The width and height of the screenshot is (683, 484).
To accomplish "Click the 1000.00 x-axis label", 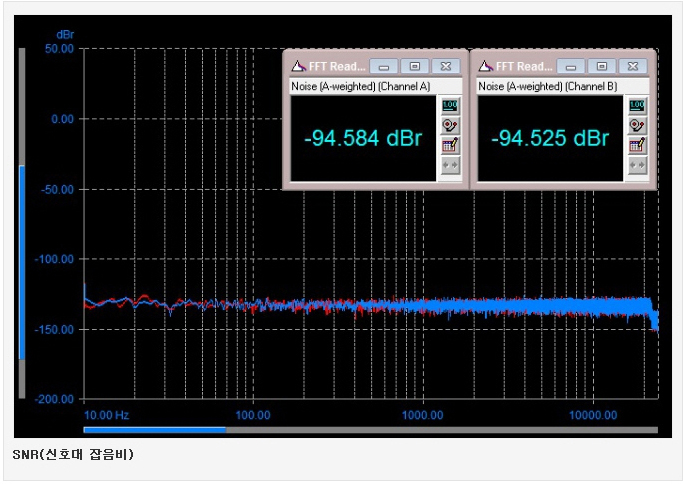I will 422,415.
